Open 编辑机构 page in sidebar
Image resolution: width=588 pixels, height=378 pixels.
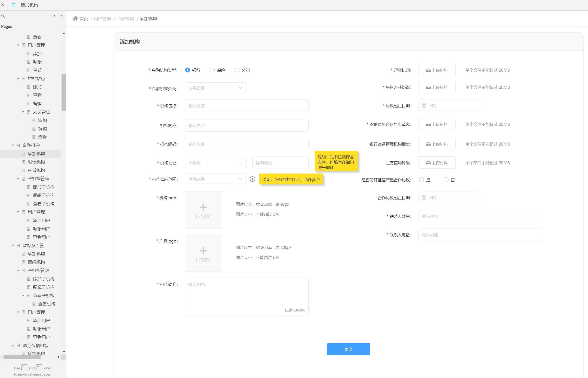pyautogui.click(x=36, y=162)
